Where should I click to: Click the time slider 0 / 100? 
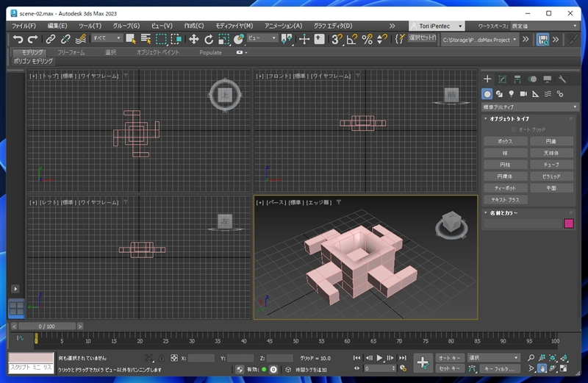47,326
